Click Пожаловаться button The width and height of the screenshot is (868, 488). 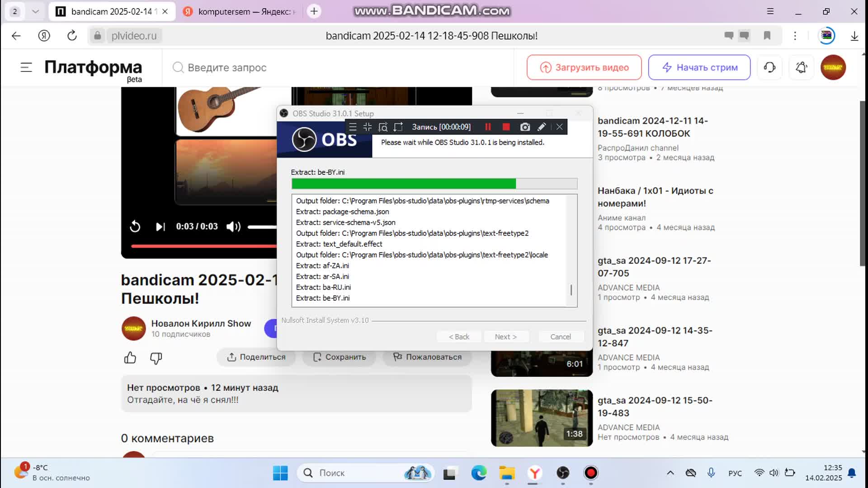[427, 357]
